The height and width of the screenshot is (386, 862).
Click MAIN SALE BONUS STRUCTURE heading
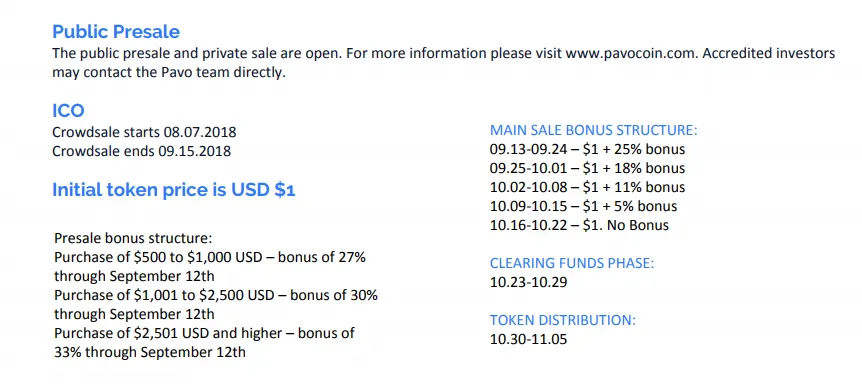[594, 130]
